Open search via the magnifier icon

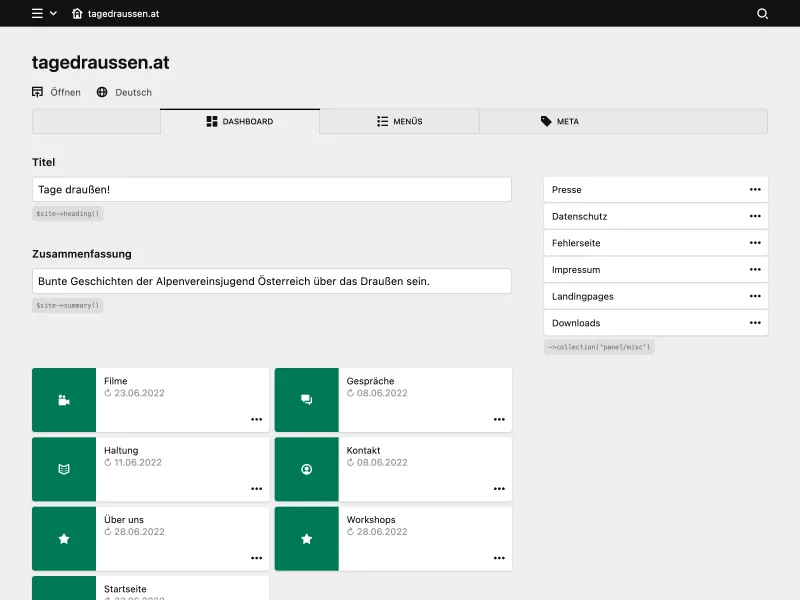point(762,14)
